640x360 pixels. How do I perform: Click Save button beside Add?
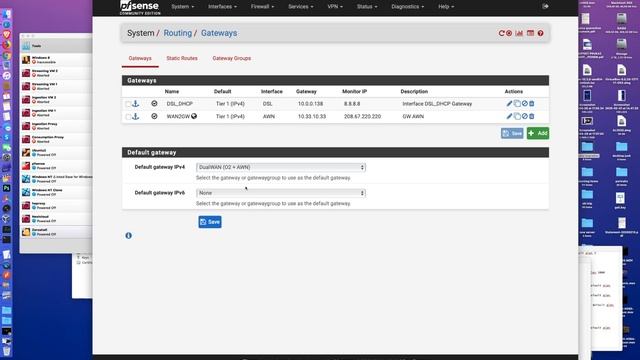click(512, 133)
